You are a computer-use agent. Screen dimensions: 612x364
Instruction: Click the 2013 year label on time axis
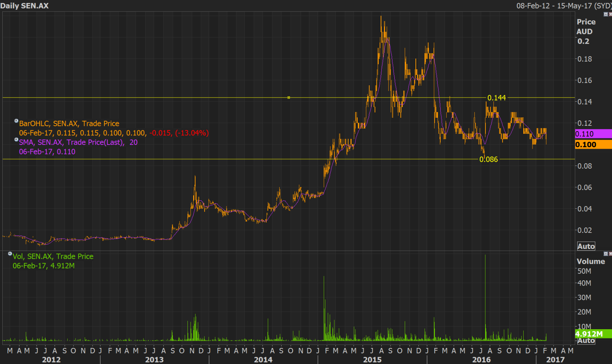[155, 360]
